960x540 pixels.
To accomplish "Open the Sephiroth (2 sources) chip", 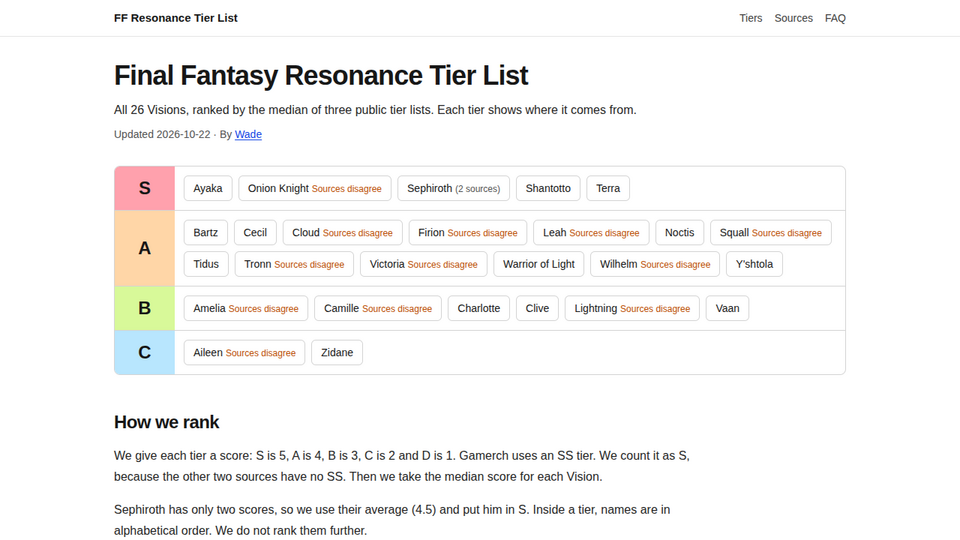I will pyautogui.click(x=454, y=188).
